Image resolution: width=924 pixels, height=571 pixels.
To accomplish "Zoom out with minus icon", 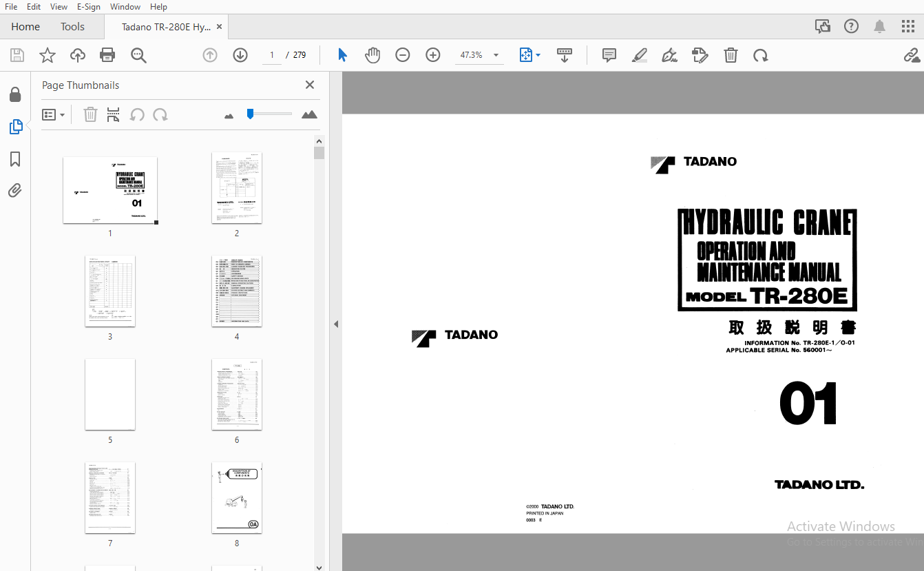I will 403,55.
